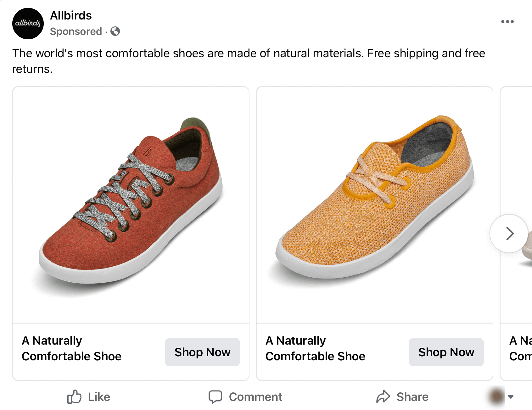This screenshot has width=532, height=410.
Task: Expand the profile switcher dropdown arrow
Action: pos(511,396)
